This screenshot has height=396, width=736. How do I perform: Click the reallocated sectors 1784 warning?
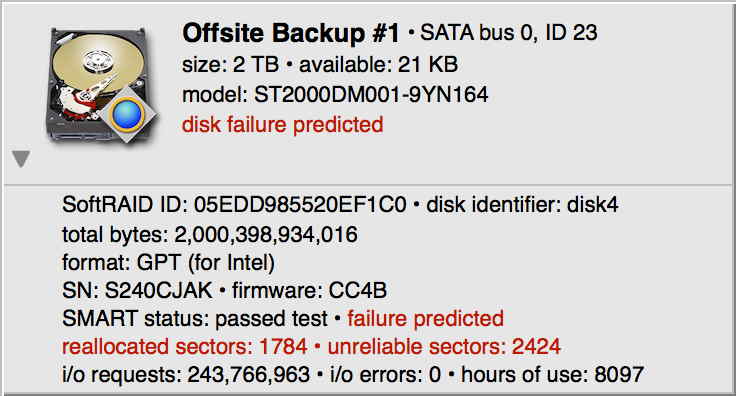[185, 347]
